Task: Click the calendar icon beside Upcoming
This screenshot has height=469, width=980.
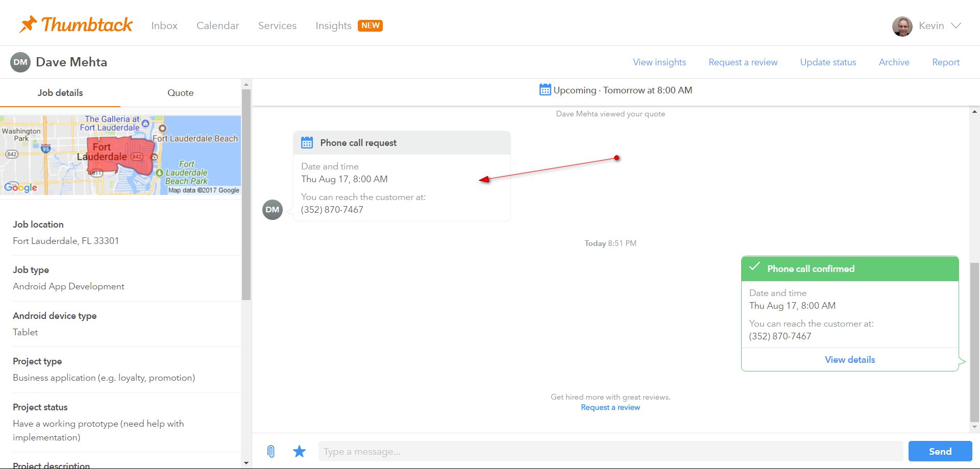Action: tap(545, 90)
